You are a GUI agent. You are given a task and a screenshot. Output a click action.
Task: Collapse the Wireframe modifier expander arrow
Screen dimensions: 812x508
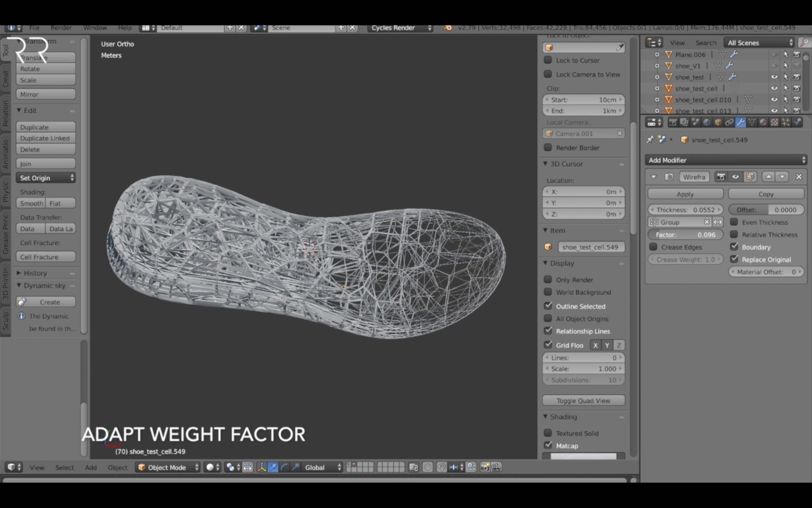pos(653,177)
